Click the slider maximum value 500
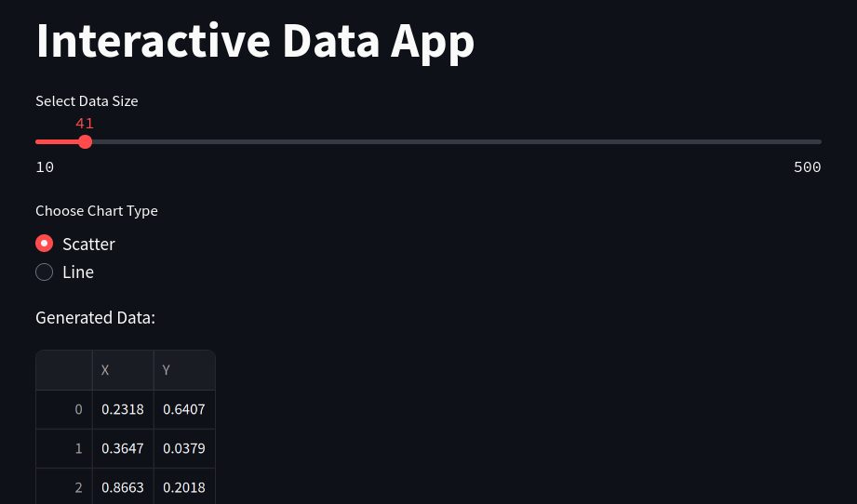This screenshot has height=504, width=857. tap(807, 167)
